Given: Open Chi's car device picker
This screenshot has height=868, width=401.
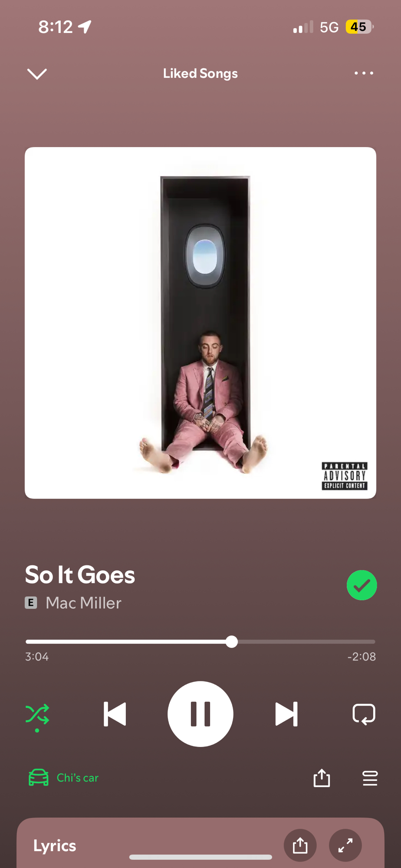Looking at the screenshot, I should click(64, 777).
